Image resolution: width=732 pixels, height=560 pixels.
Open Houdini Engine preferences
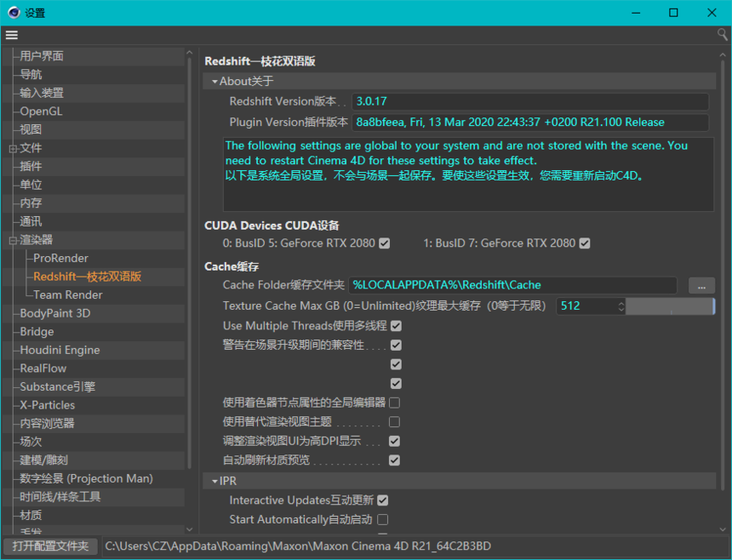point(60,350)
